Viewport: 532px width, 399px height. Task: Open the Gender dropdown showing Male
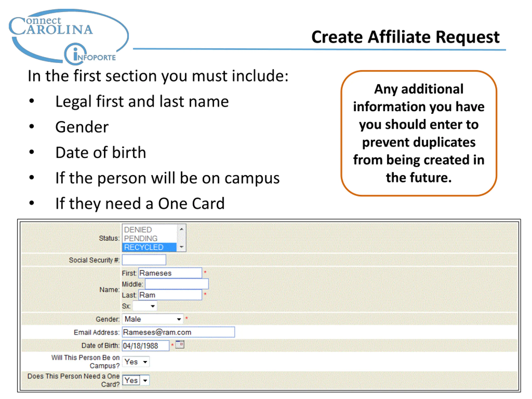coord(153,319)
